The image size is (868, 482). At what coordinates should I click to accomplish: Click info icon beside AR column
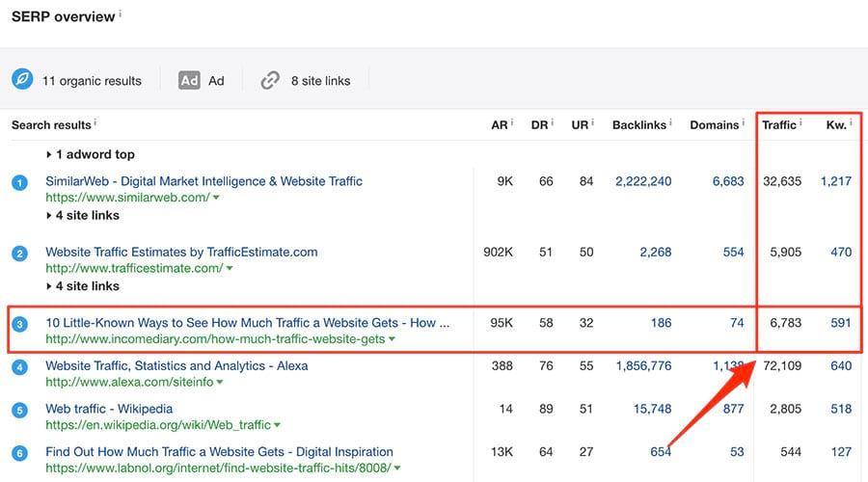(512, 122)
